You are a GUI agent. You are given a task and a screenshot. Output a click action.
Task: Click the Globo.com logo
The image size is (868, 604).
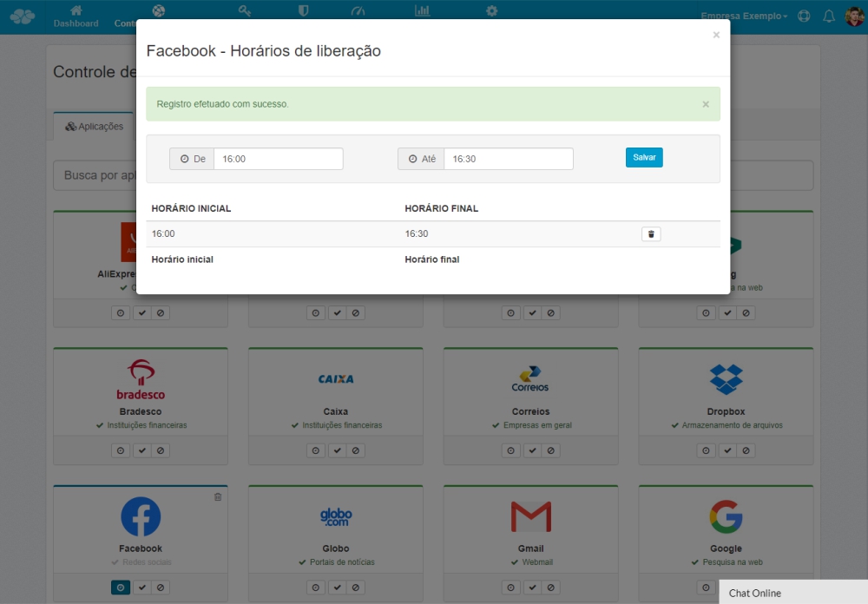tap(336, 516)
